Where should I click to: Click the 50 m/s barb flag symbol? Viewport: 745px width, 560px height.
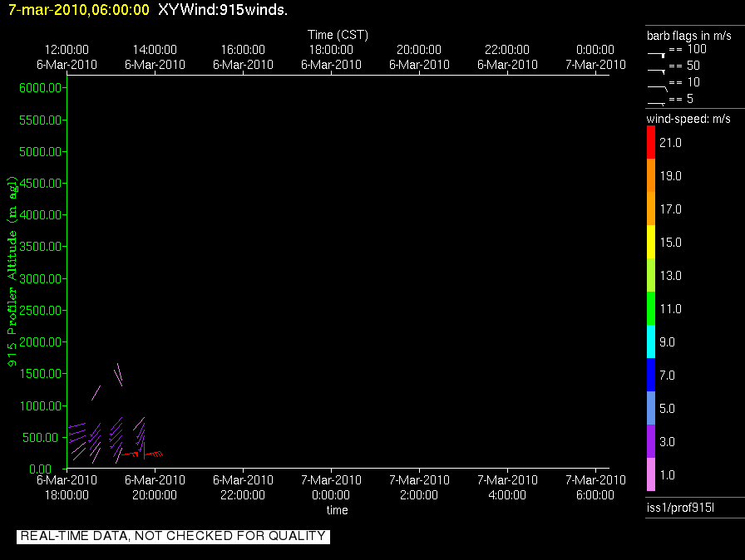[656, 71]
